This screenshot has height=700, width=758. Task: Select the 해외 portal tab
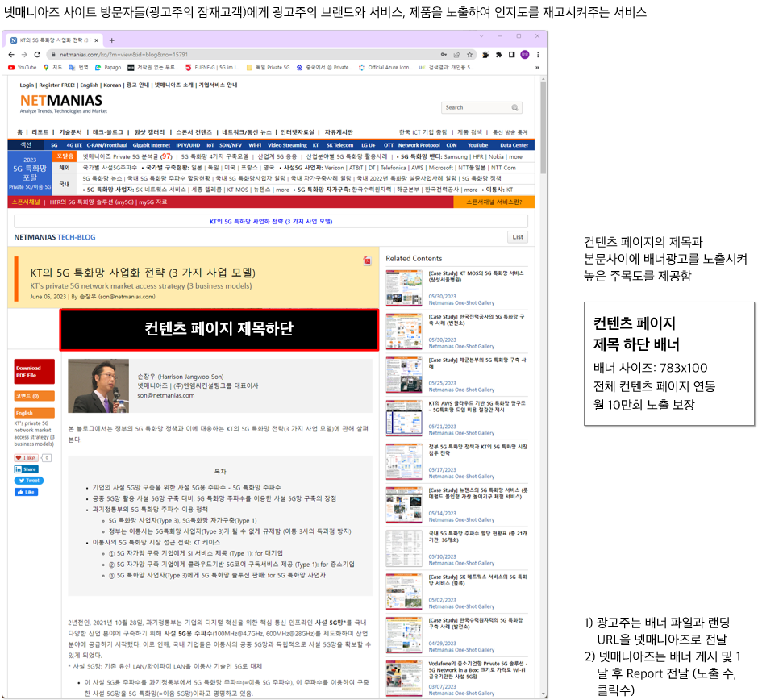(65, 168)
